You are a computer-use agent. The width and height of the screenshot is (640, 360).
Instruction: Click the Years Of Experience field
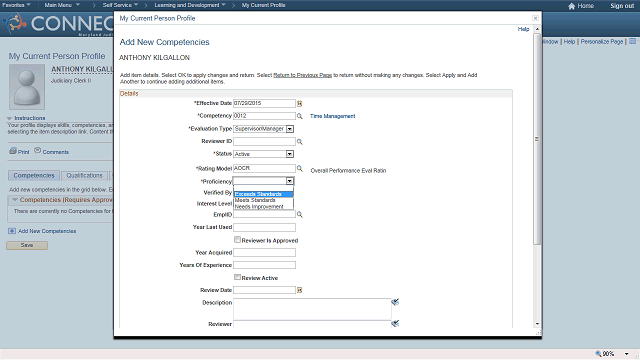pos(264,265)
